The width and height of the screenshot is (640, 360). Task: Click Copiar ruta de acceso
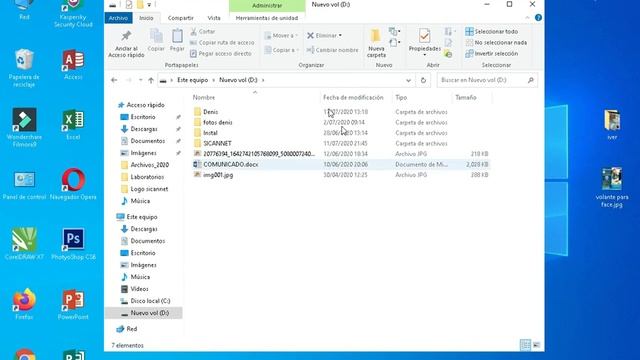point(222,42)
